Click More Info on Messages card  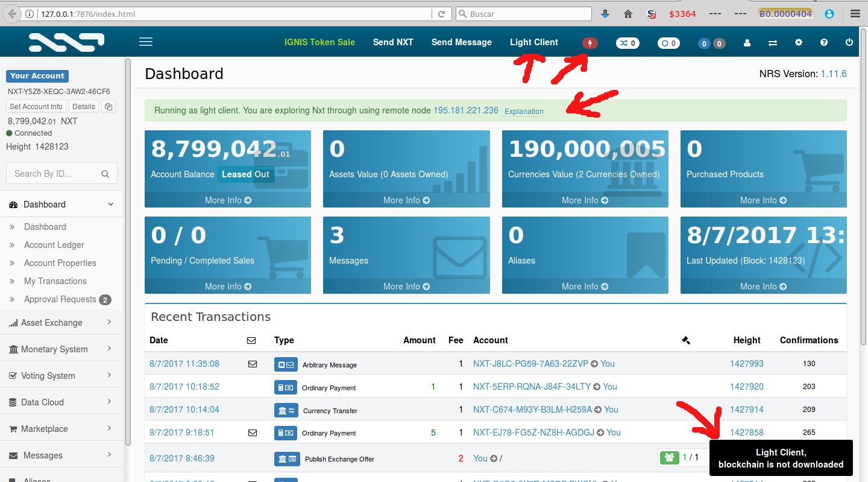tap(406, 287)
